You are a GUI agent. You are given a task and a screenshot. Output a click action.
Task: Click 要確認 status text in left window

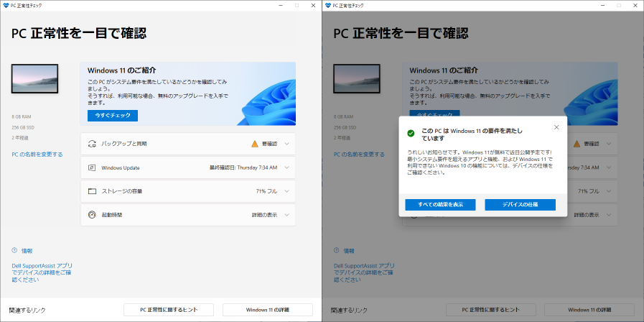tap(269, 144)
